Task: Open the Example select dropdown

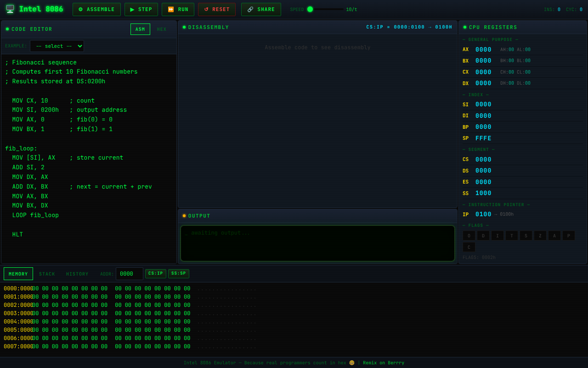Action: (x=57, y=46)
